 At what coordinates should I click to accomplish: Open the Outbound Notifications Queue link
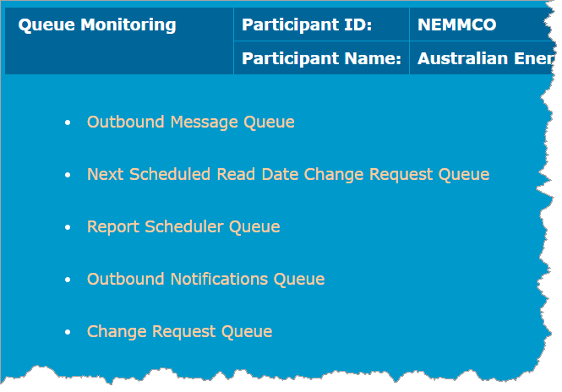[x=205, y=279]
